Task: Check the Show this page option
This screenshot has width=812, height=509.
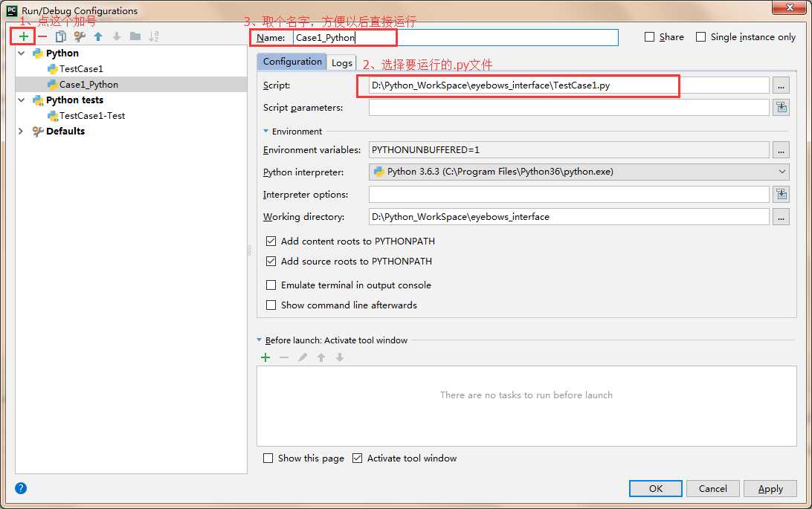Action: point(268,458)
